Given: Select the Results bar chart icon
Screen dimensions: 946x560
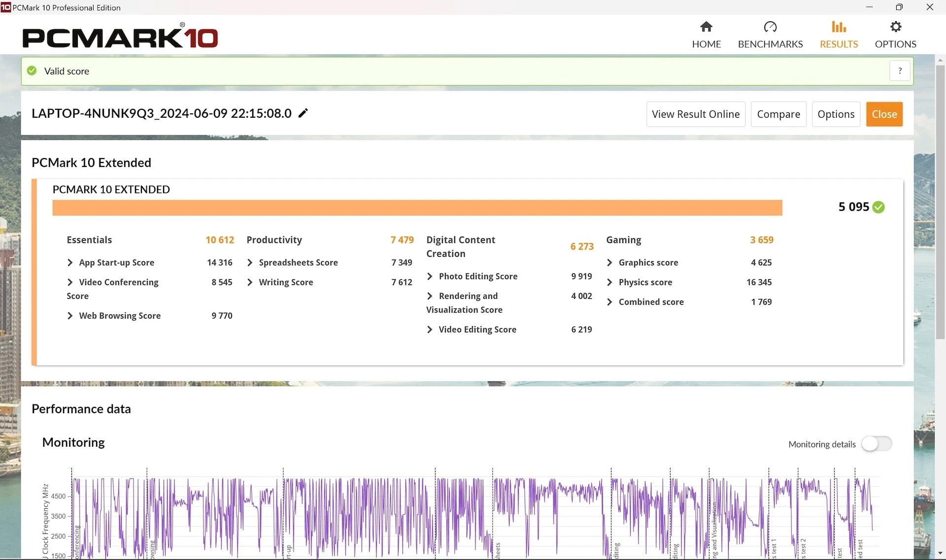Looking at the screenshot, I should (839, 27).
